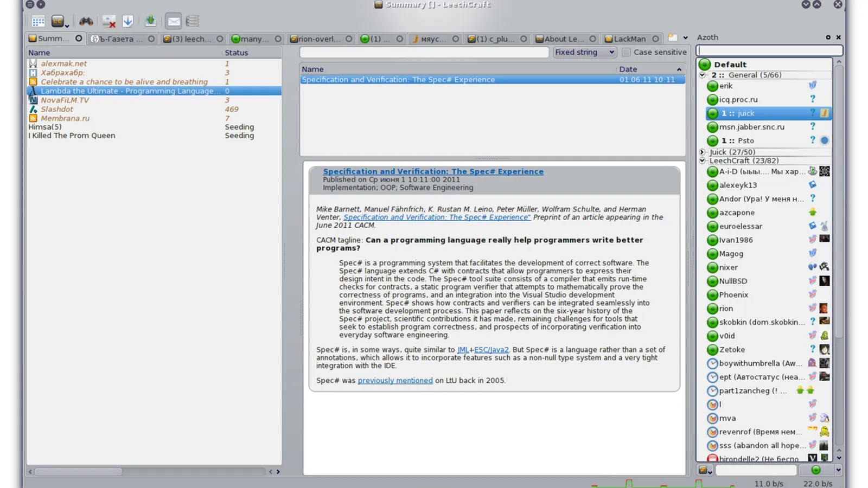Open the 'previously mentioned' link
This screenshot has height=488, width=868.
coord(395,381)
